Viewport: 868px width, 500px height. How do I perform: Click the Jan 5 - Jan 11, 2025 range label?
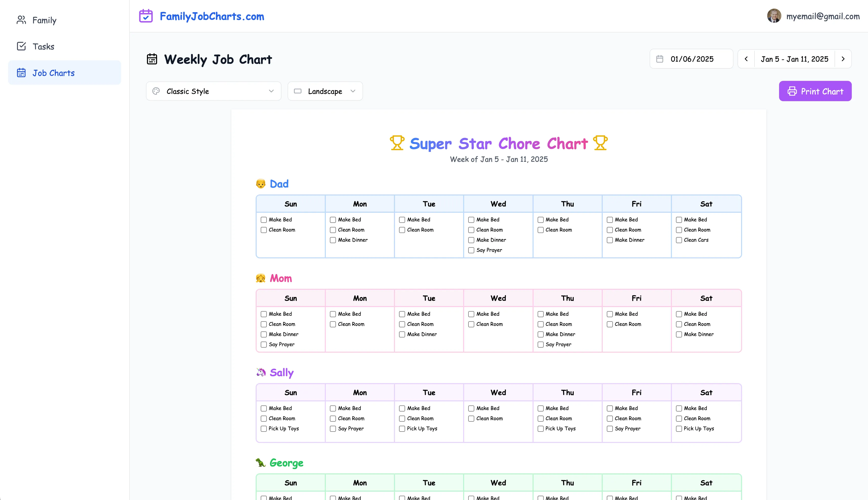point(794,59)
